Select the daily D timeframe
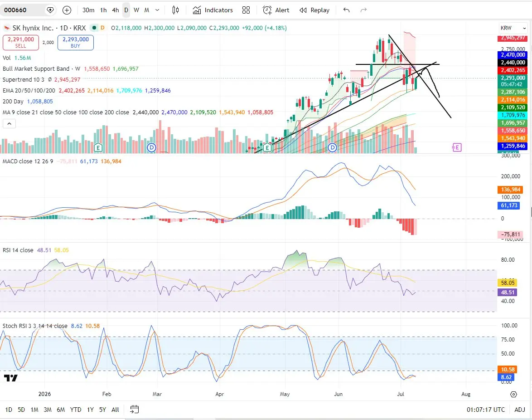Image resolution: width=532 pixels, height=420 pixels. (x=126, y=10)
